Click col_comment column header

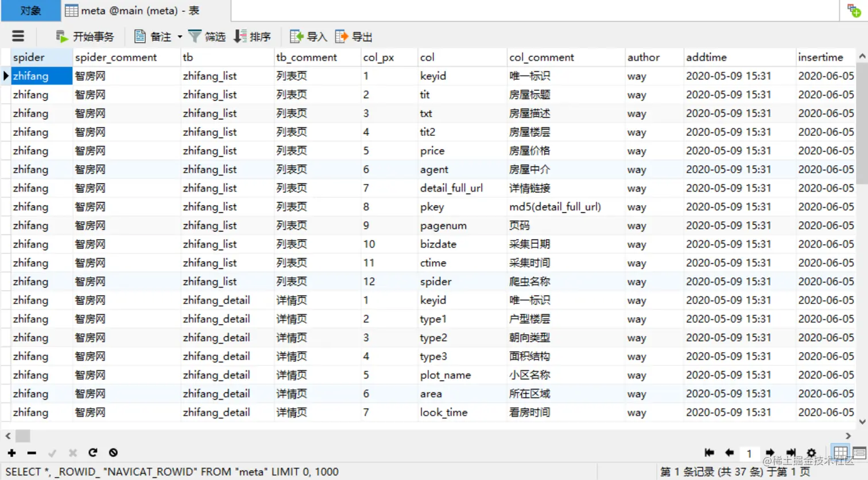click(x=565, y=57)
